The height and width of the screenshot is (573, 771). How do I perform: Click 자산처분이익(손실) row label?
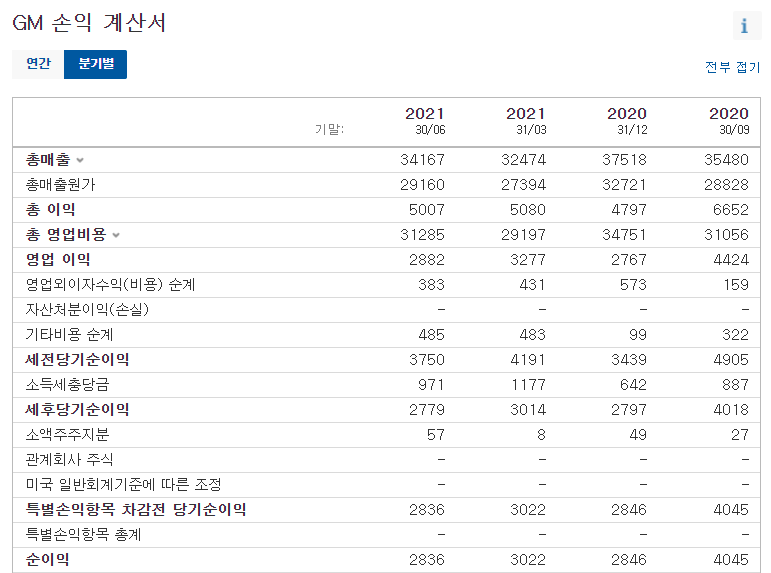(87, 310)
